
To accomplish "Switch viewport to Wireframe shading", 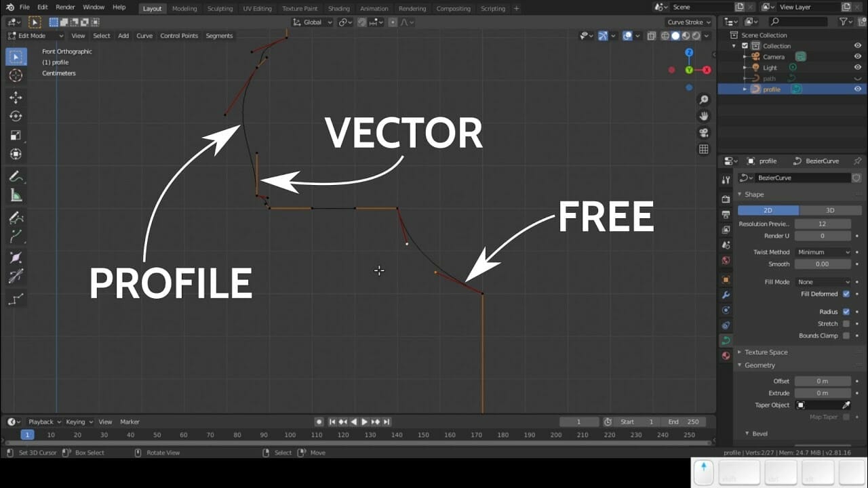I will pyautogui.click(x=665, y=36).
